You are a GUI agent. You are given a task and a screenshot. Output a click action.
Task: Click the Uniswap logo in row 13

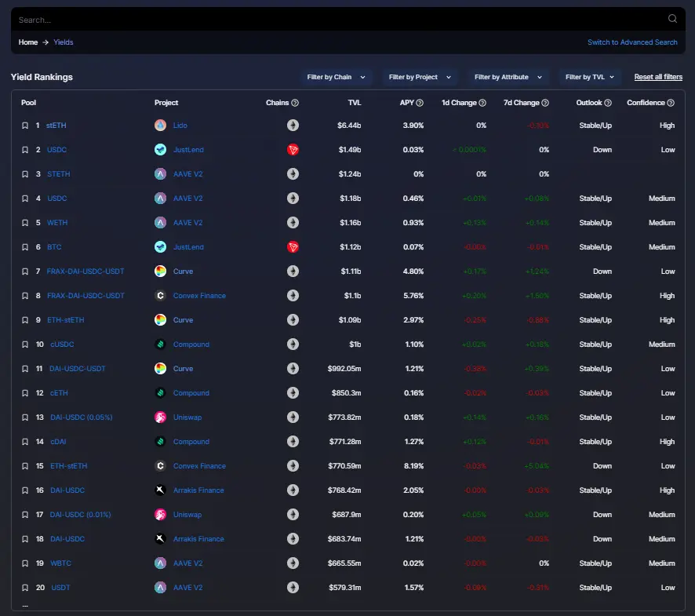[161, 417]
